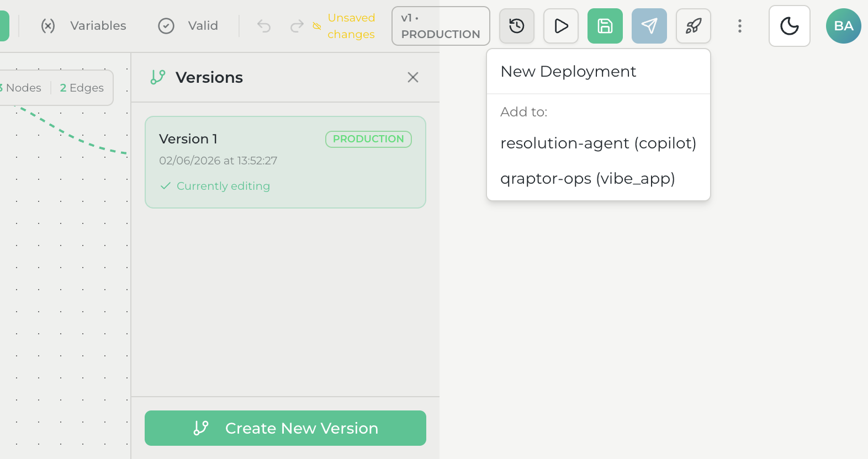Click the Nodes counter
The height and width of the screenshot is (459, 868).
click(20, 88)
